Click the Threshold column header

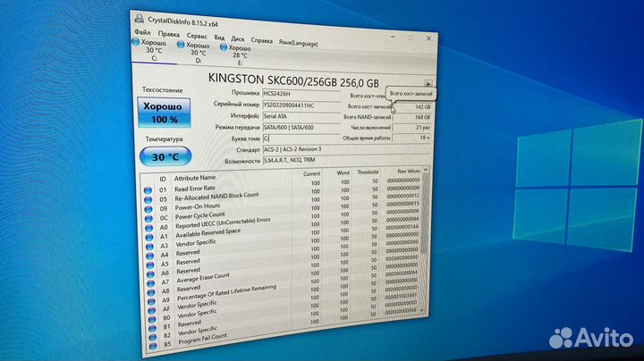click(x=368, y=172)
